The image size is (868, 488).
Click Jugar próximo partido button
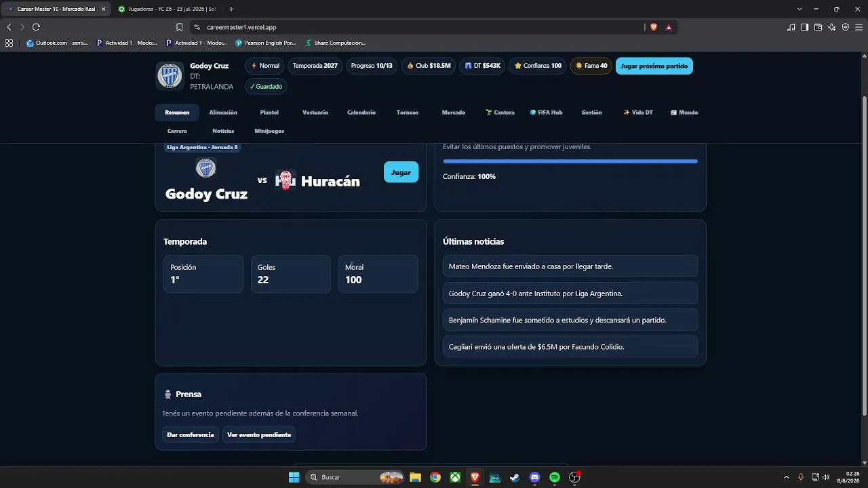654,66
